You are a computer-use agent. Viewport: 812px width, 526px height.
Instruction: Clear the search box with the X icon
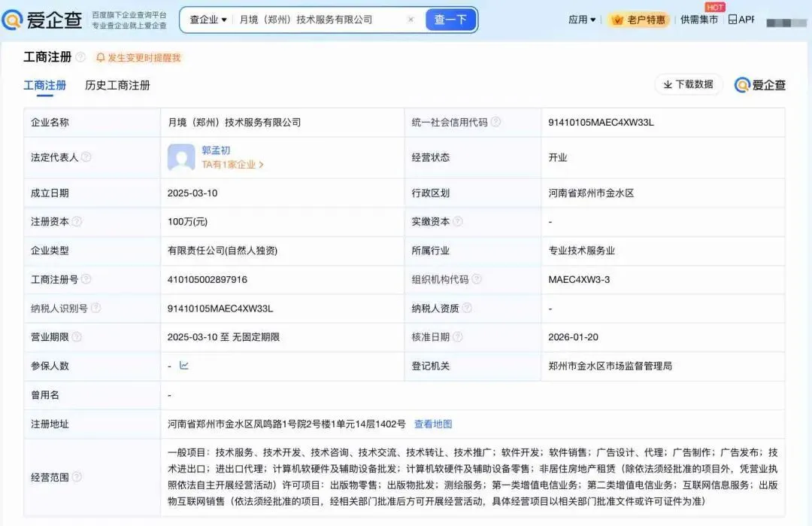coord(411,20)
